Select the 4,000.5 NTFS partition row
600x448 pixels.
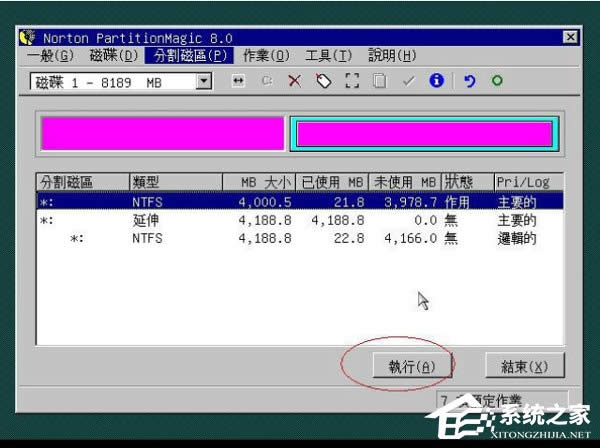click(300, 202)
